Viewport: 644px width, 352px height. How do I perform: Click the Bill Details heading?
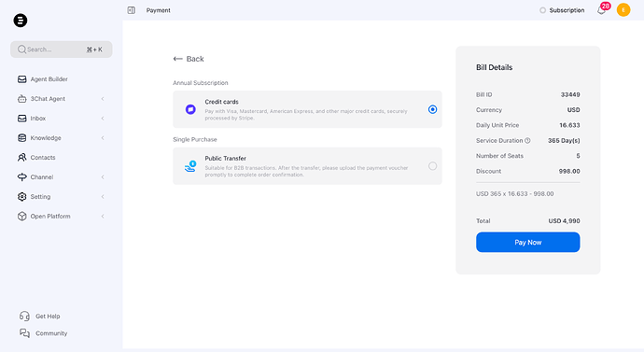click(x=494, y=67)
